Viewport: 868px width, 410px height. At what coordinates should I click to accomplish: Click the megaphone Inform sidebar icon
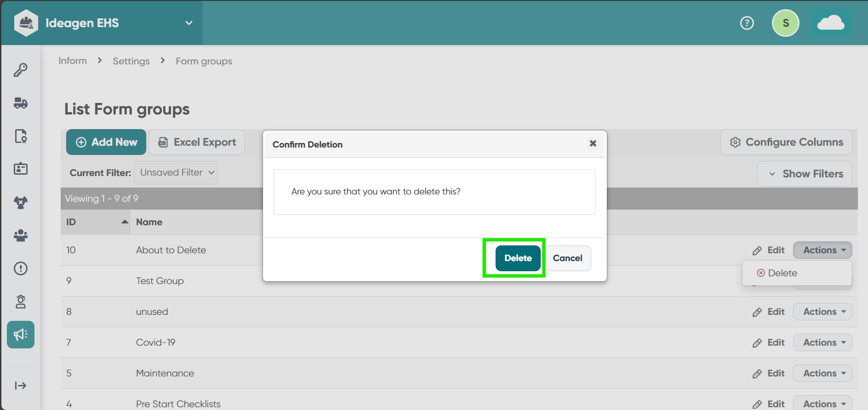21,335
